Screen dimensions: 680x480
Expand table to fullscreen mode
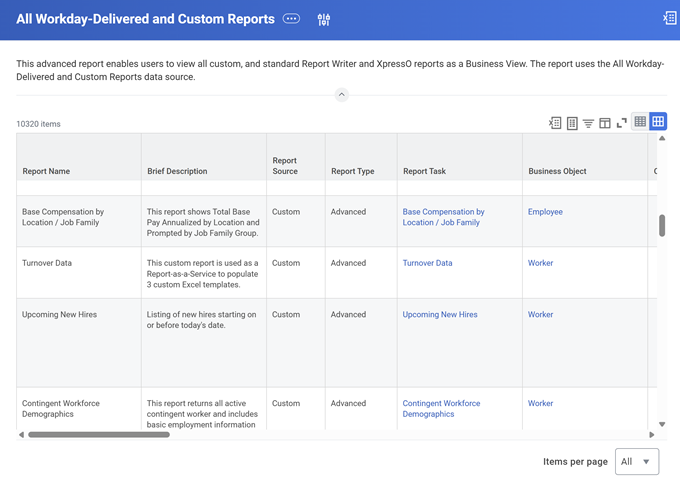pyautogui.click(x=621, y=123)
